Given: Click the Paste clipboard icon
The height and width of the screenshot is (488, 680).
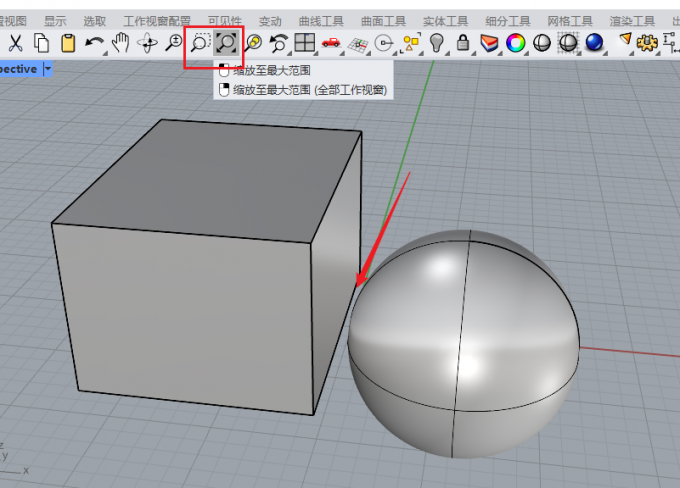Looking at the screenshot, I should (68, 43).
